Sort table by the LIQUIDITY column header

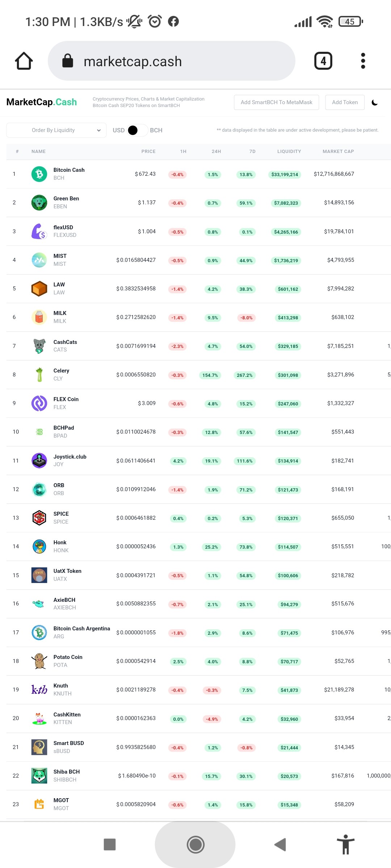289,152
